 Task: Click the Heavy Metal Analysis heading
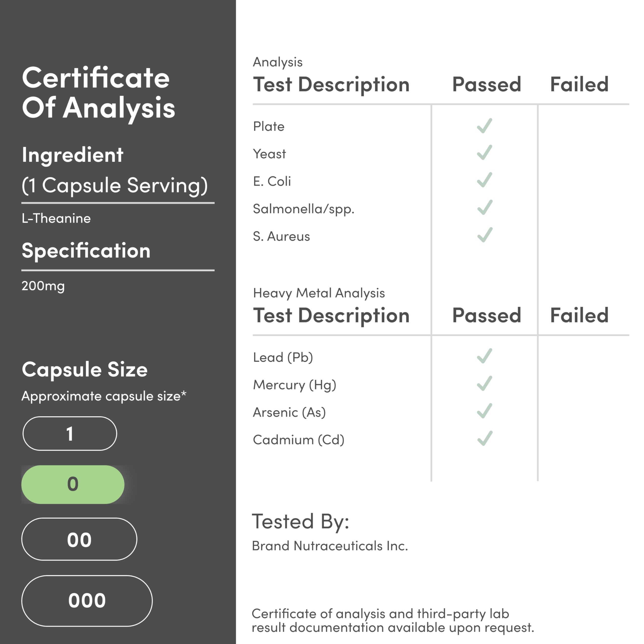tap(319, 293)
